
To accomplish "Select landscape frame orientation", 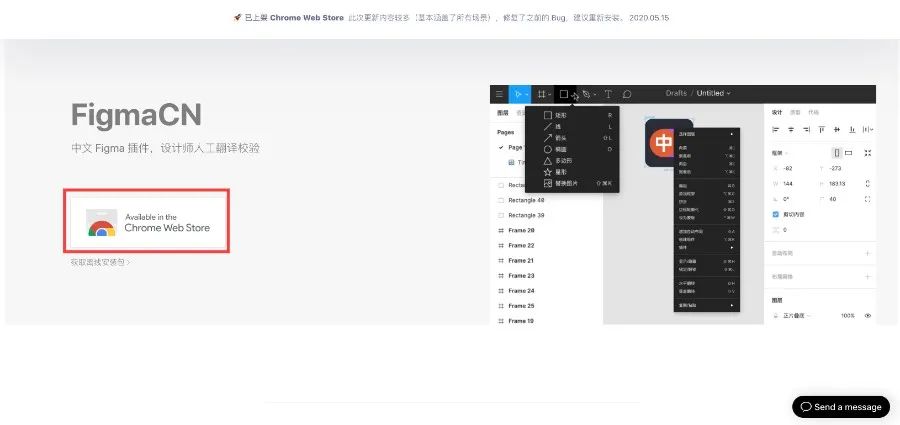I will pyautogui.click(x=849, y=153).
